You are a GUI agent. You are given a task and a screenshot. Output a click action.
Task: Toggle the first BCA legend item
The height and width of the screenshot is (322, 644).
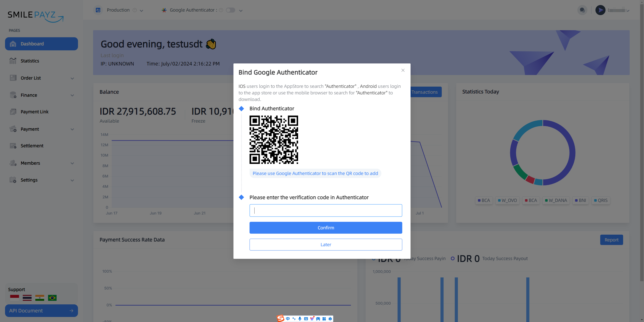coord(484,200)
